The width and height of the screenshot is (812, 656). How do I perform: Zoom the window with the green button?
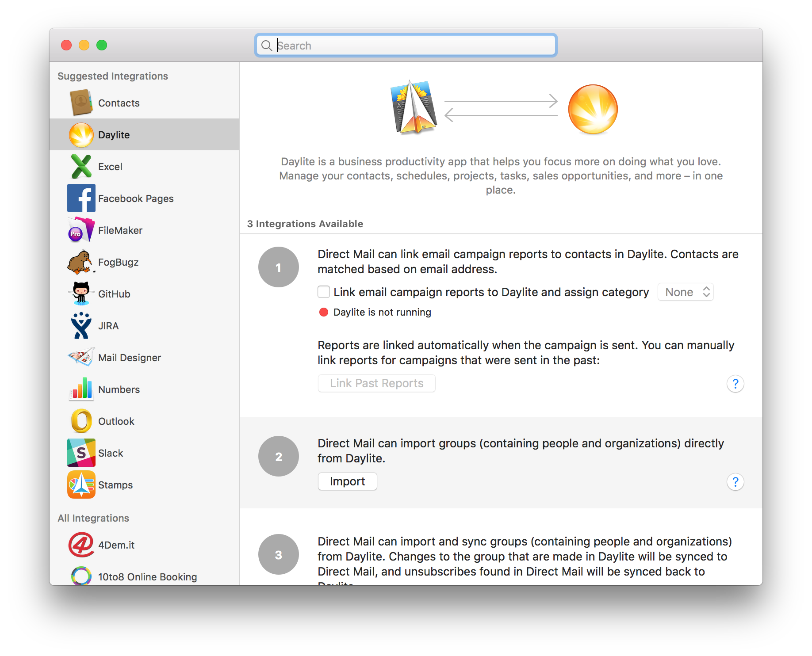click(x=102, y=45)
